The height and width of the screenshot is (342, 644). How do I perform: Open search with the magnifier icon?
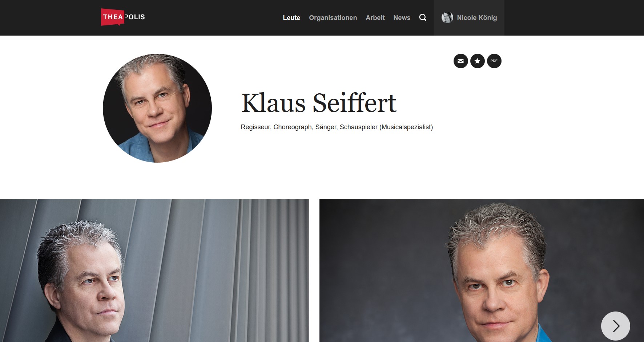point(423,17)
